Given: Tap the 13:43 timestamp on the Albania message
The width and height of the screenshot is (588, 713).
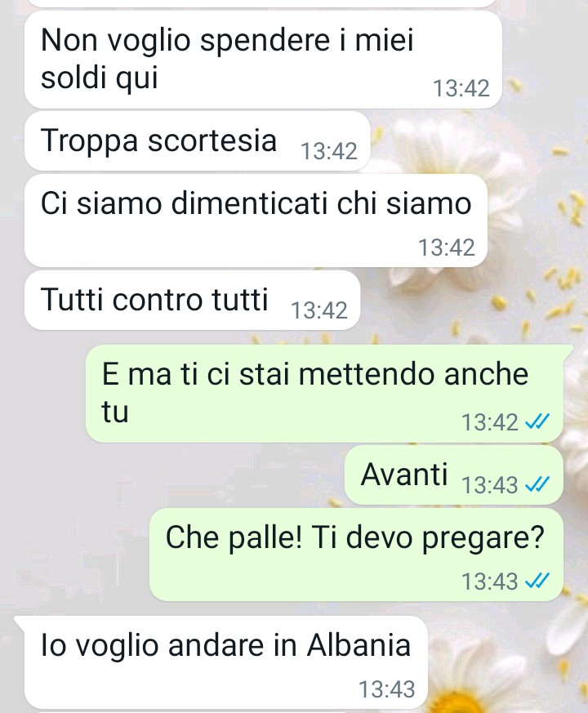Looking at the screenshot, I should click(387, 688).
